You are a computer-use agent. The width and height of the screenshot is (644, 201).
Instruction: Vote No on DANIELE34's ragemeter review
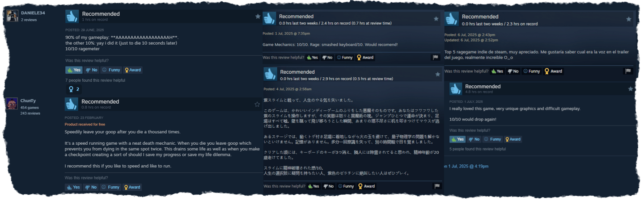[91, 70]
